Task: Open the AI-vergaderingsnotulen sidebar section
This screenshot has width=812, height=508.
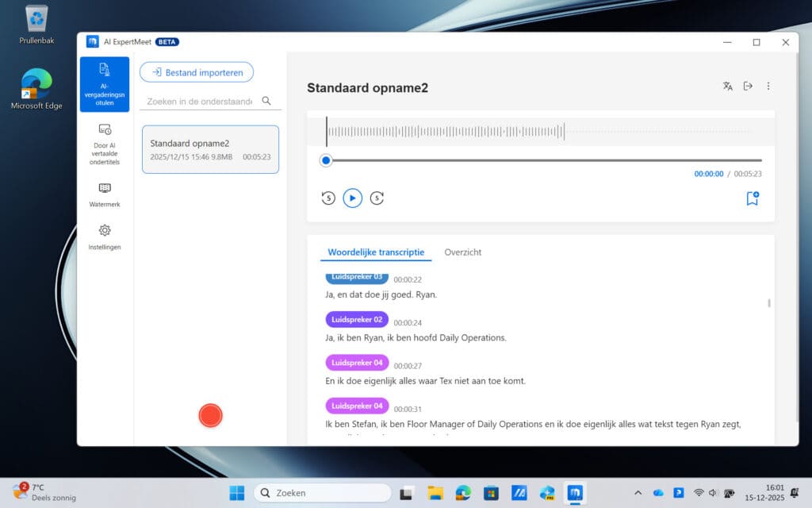Action: (x=105, y=84)
